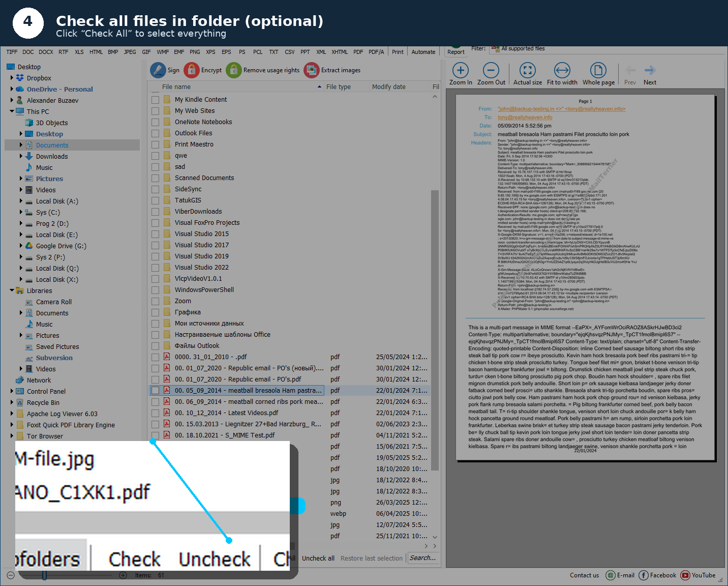Check the Zoom folder checkbox
The image size is (728, 586).
coord(156,301)
